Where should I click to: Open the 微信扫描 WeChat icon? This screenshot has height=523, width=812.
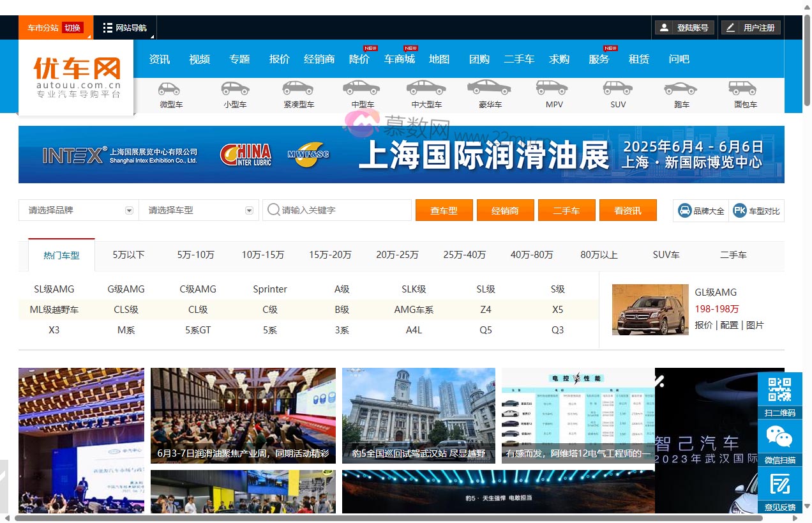779,437
